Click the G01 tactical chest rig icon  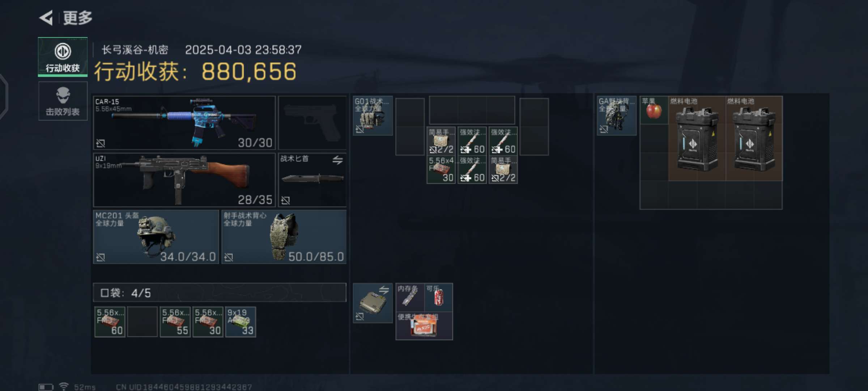[x=373, y=115]
